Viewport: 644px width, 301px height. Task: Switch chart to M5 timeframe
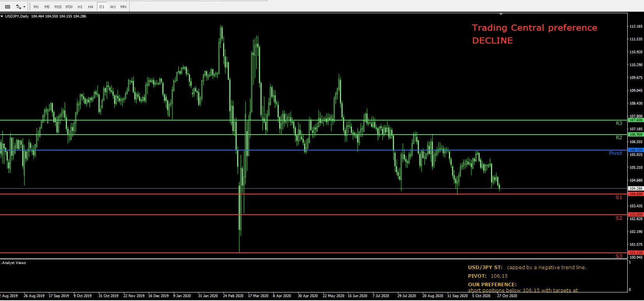click(x=47, y=7)
